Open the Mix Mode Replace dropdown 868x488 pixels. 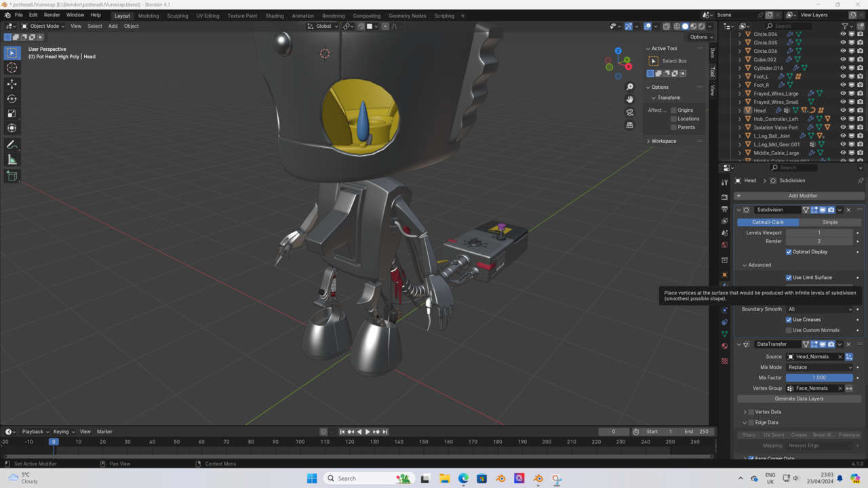click(x=819, y=367)
